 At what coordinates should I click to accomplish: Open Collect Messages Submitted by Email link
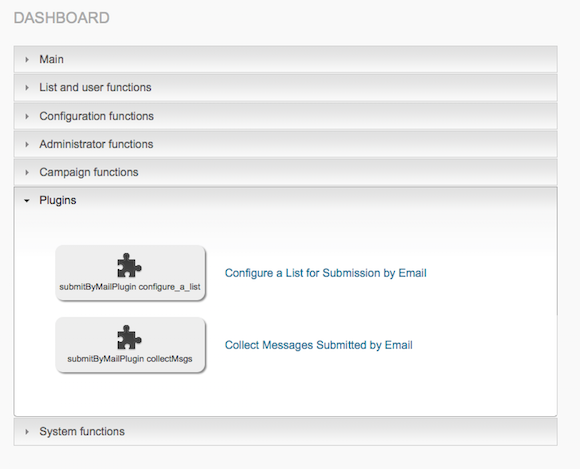[x=318, y=345]
